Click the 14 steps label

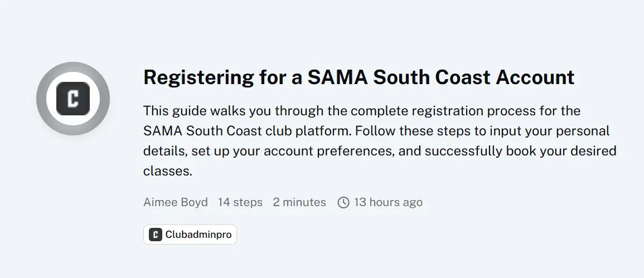click(x=240, y=202)
